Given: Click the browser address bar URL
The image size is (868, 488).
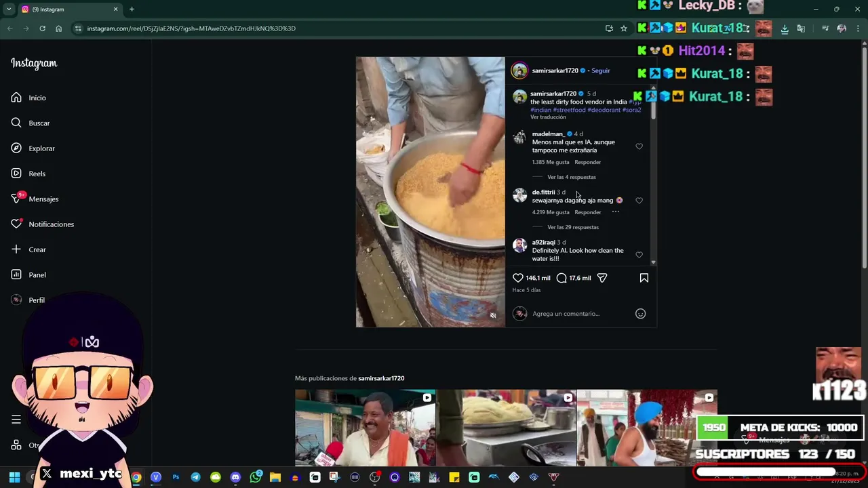Looking at the screenshot, I should (x=191, y=28).
